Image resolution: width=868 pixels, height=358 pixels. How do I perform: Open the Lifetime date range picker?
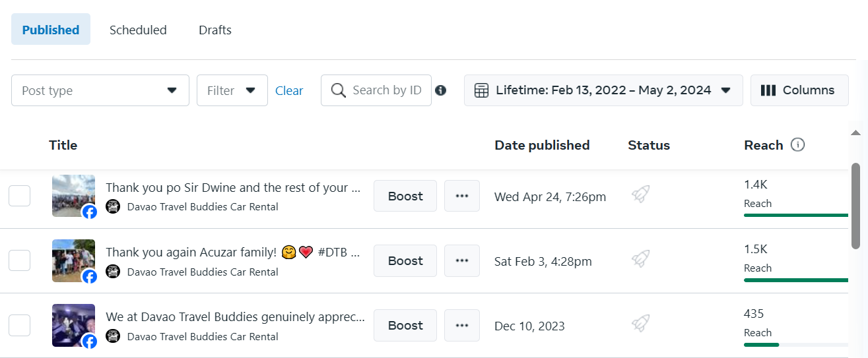click(x=603, y=90)
